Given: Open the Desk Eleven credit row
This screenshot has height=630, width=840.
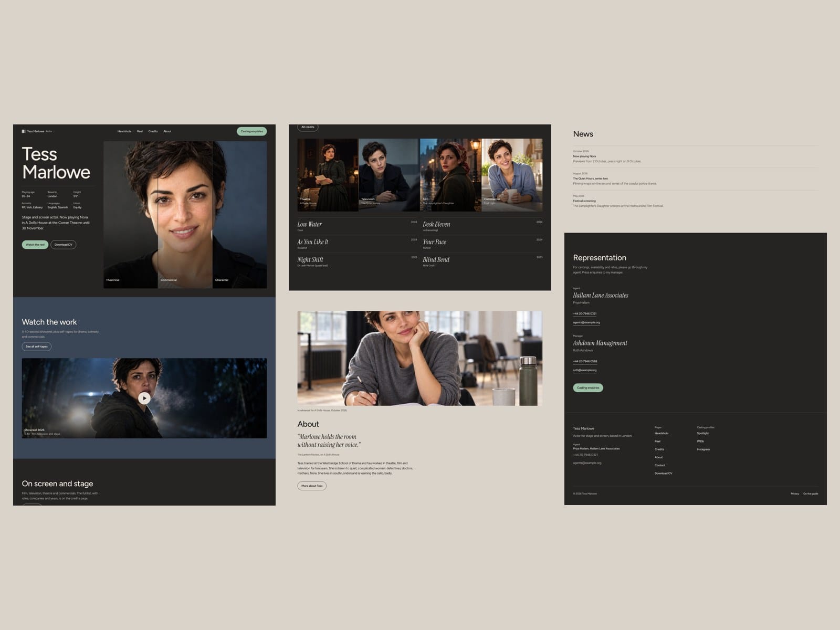Looking at the screenshot, I should (x=482, y=226).
